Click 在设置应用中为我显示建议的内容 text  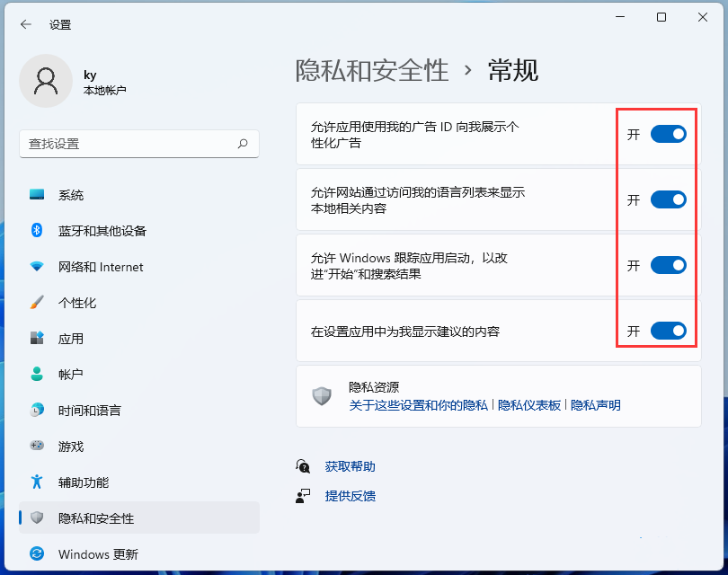coord(404,332)
